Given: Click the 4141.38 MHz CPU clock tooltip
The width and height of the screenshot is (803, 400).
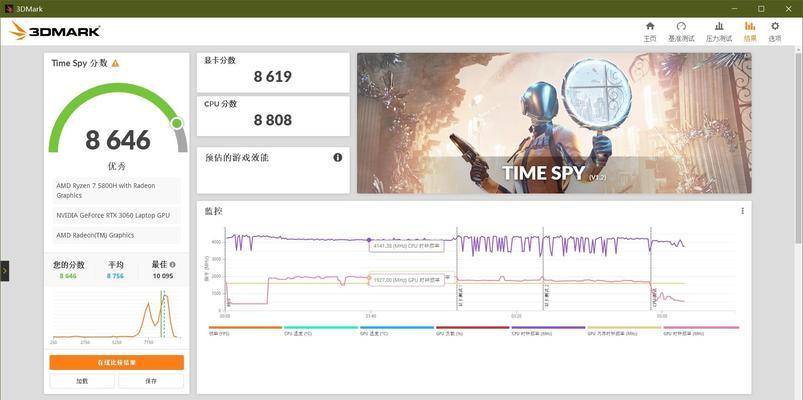Looking at the screenshot, I should (407, 246).
